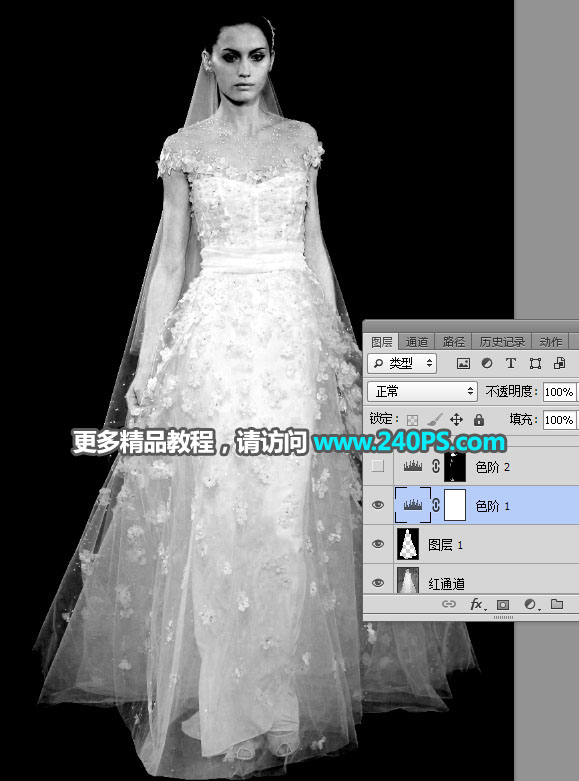
Task: Filter layers by shape layers icon
Action: pos(535,364)
